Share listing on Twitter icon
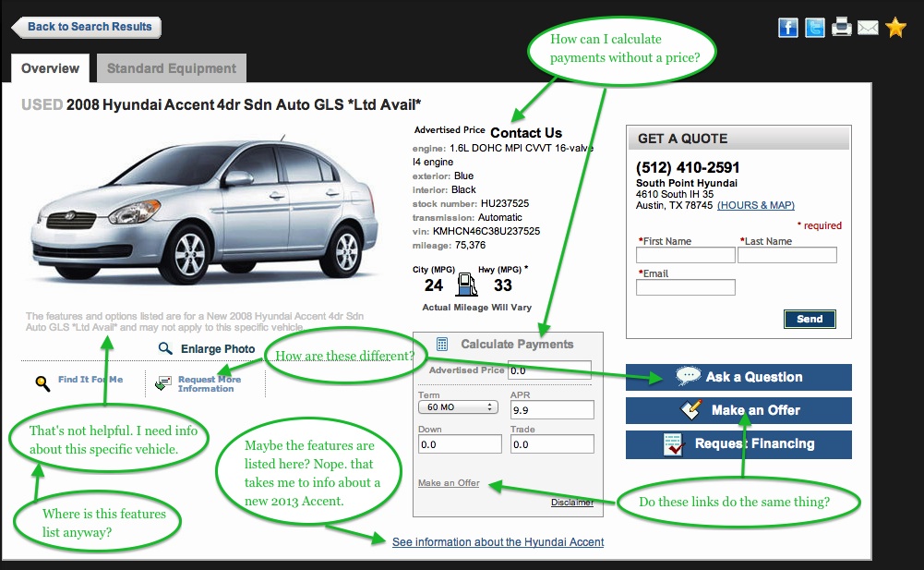Image resolution: width=924 pixels, height=570 pixels. click(x=815, y=27)
